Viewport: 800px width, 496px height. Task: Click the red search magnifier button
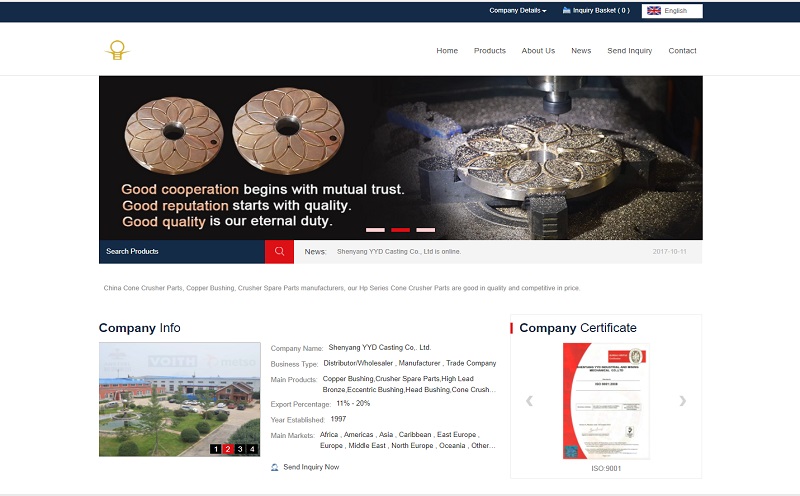tap(279, 251)
